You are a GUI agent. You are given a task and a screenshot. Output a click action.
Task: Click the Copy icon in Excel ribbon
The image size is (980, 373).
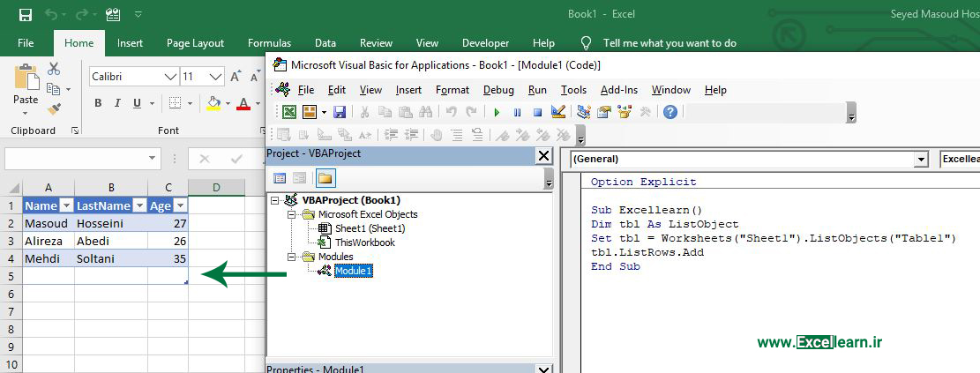coord(54,89)
